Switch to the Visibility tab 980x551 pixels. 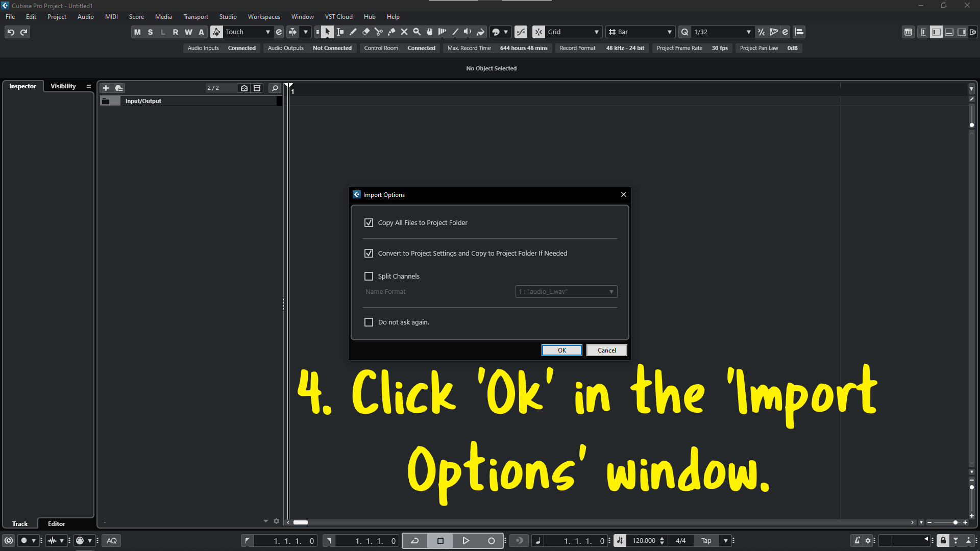[63, 86]
